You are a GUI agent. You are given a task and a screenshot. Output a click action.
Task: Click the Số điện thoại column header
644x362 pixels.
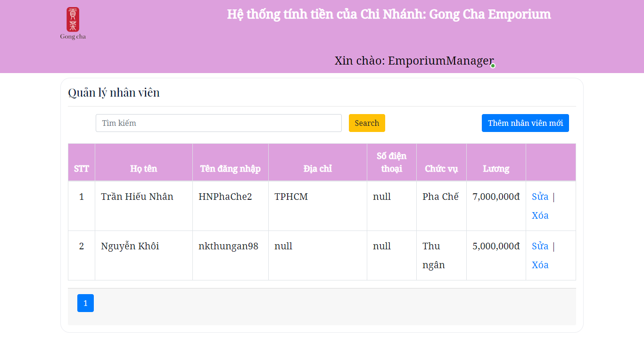pos(391,162)
